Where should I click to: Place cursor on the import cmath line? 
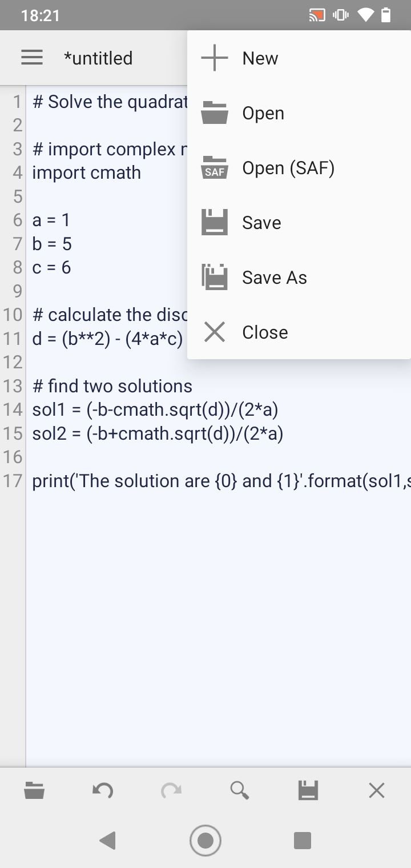87,172
